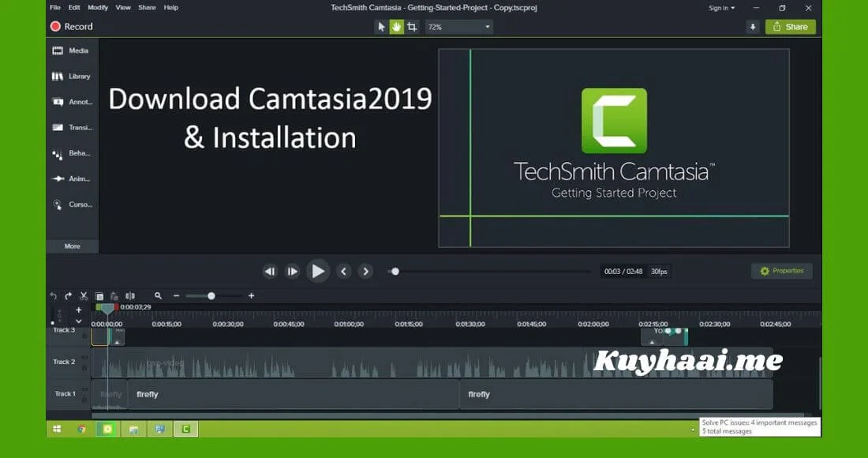Screen dimensions: 868x458
Task: Select the Track 2 label
Action: (64, 362)
